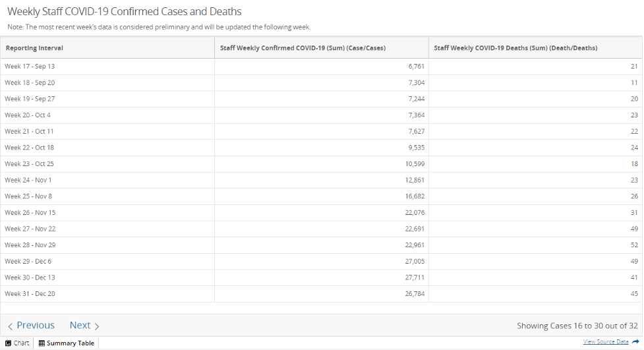The width and height of the screenshot is (644, 350).
Task: Click the 27,711 confirmed cases cell
Action: [x=415, y=277]
